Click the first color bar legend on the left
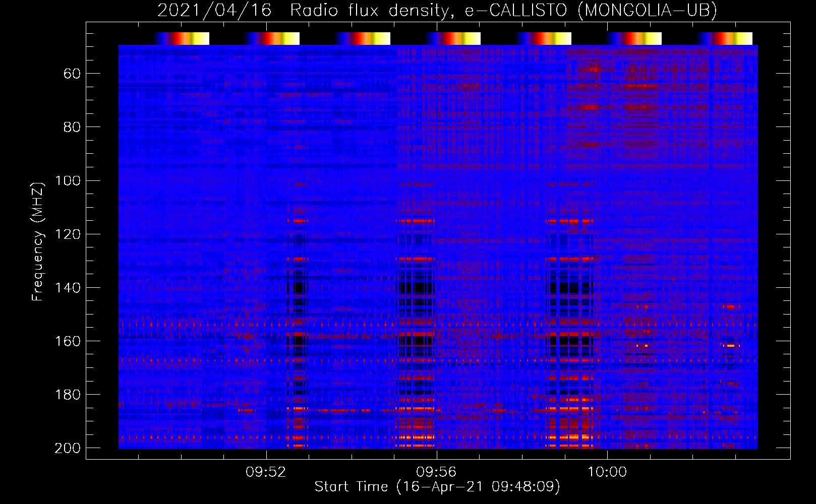 click(x=182, y=38)
